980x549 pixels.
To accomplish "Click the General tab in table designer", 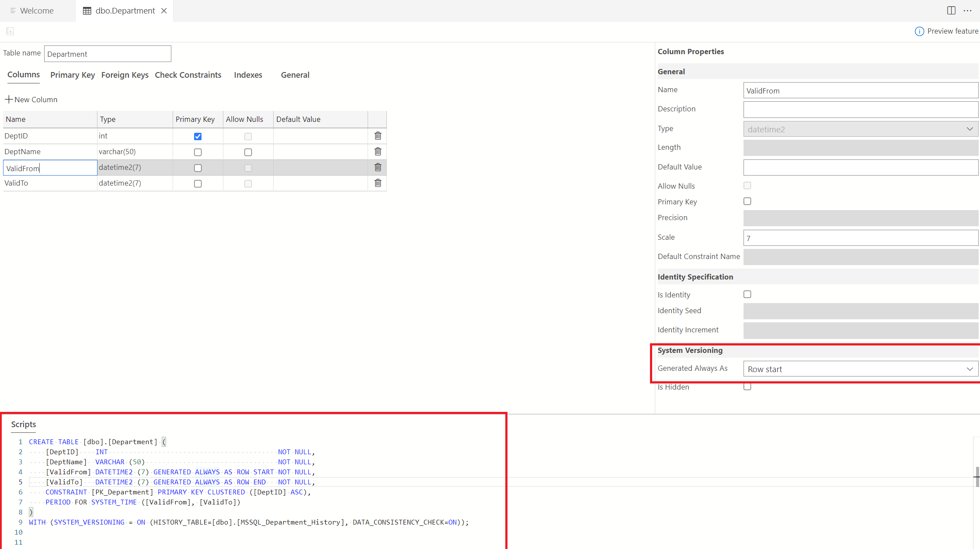I will 295,75.
